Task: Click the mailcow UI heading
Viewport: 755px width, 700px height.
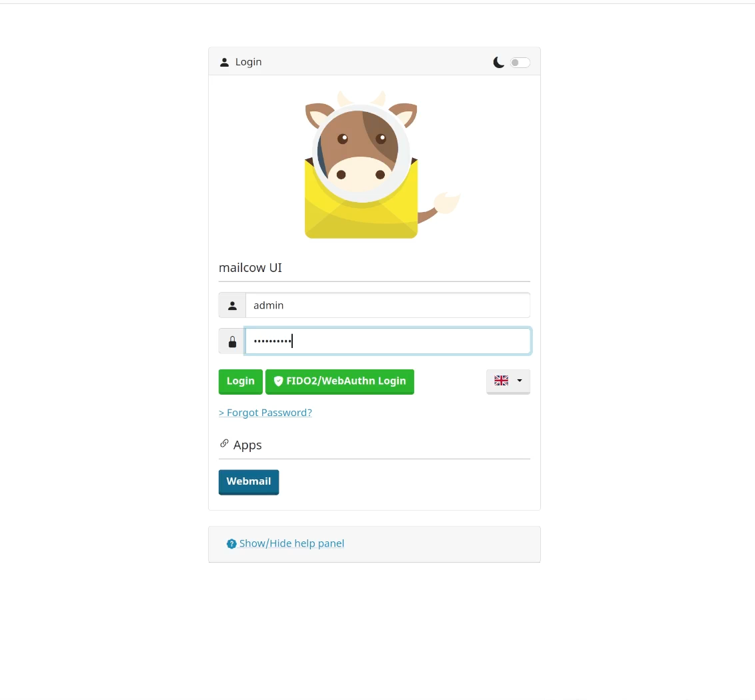Action: 250,268
